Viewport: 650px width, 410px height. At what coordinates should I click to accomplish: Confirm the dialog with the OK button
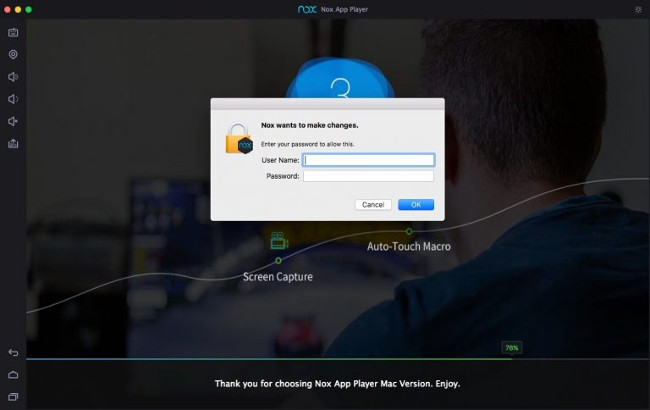click(415, 204)
